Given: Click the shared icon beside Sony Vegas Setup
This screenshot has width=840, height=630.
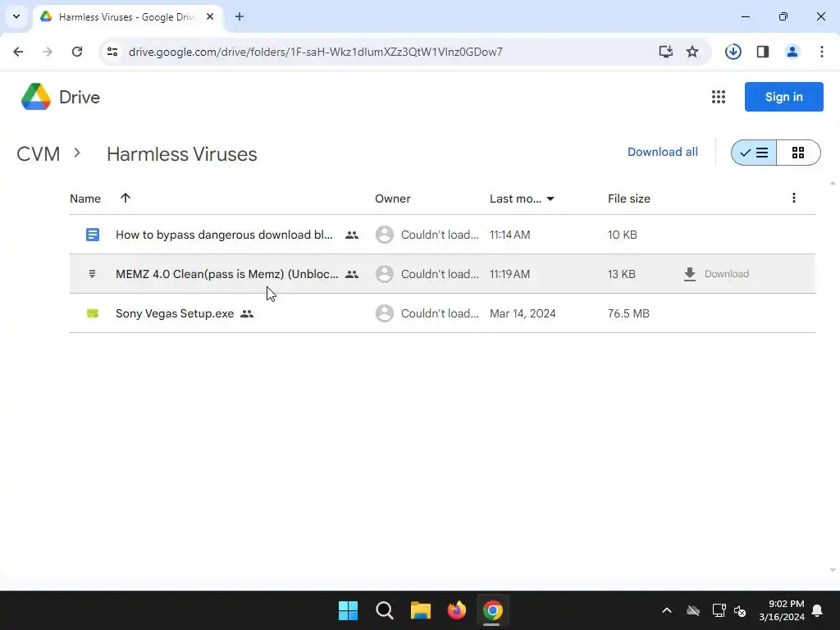Looking at the screenshot, I should tap(247, 314).
